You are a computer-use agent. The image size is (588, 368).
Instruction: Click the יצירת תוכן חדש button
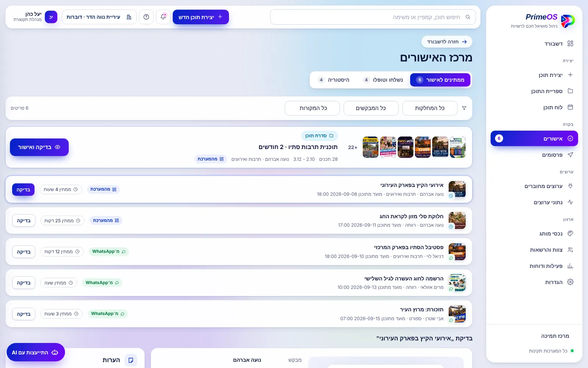(201, 17)
